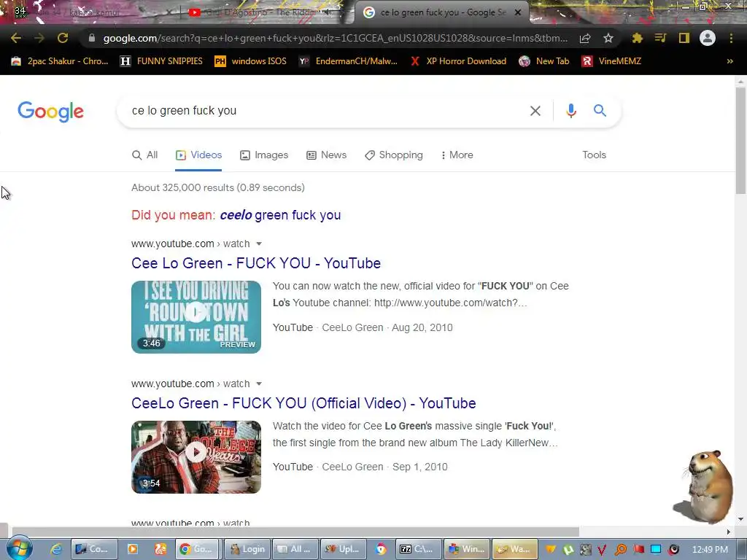Click the 'Wa...' taskbar button
Screen dimensions: 747x560
click(x=514, y=549)
